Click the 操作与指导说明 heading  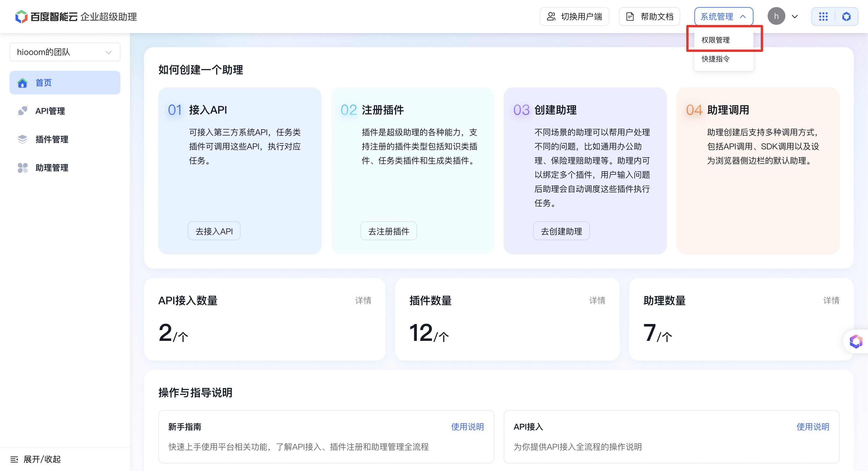pyautogui.click(x=195, y=392)
